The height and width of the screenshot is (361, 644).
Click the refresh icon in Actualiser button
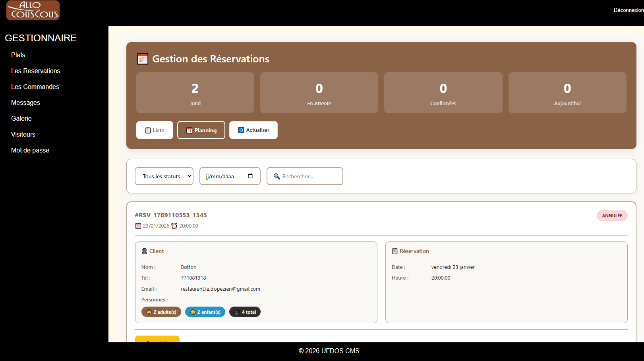(241, 130)
